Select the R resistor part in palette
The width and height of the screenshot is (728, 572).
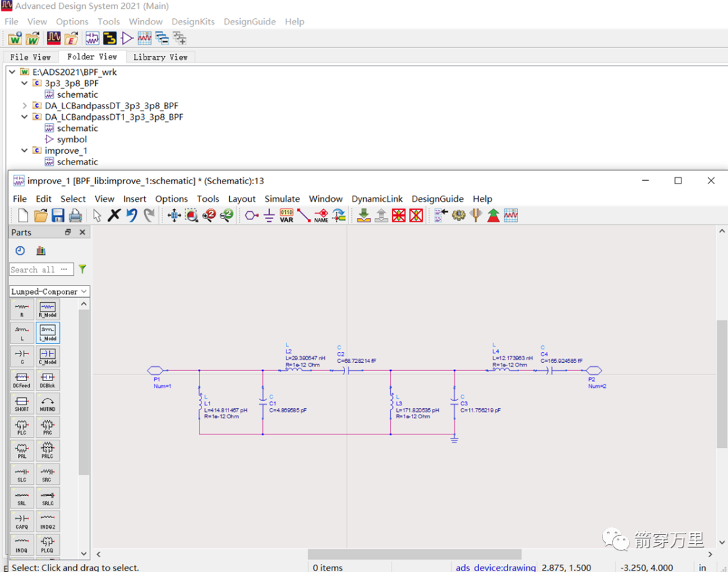(x=22, y=310)
